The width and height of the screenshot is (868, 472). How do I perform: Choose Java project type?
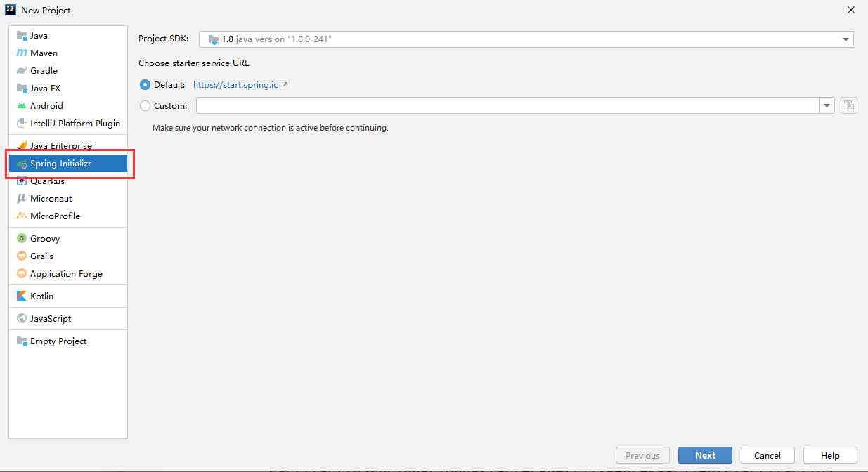pyautogui.click(x=68, y=35)
